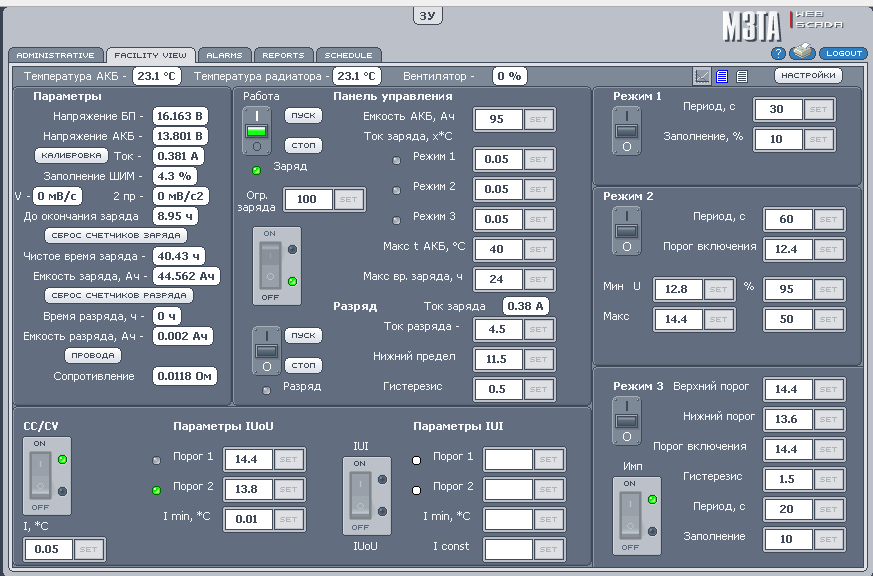Toggle the Работа rocker power switch
This screenshot has height=576, width=873.
(x=257, y=133)
